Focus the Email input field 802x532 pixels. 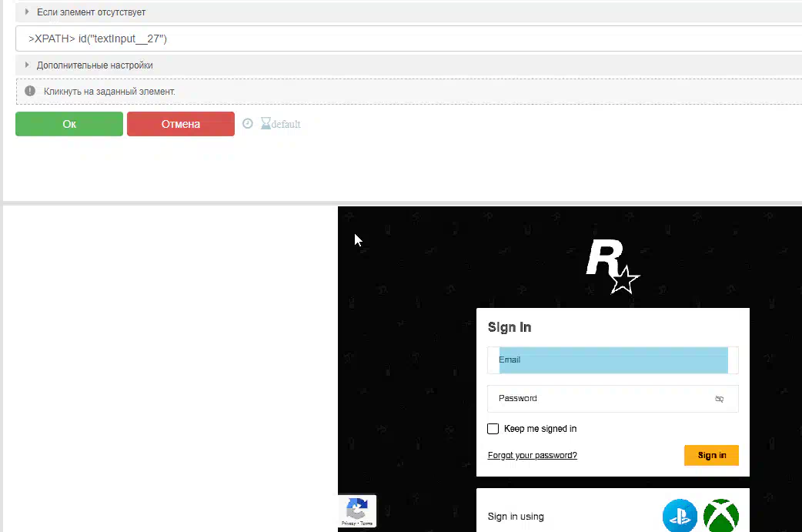coord(613,360)
